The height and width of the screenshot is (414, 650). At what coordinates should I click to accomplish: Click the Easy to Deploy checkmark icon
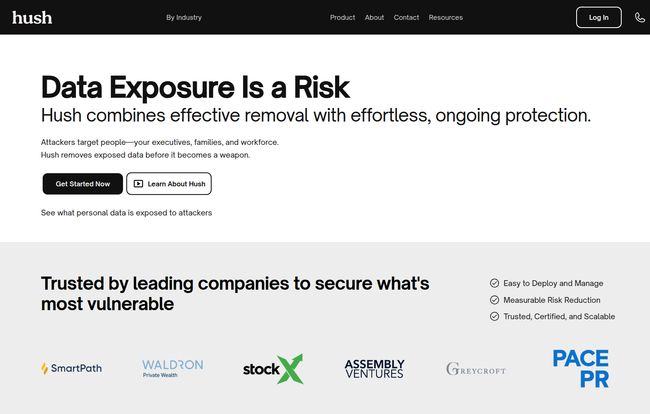coord(494,283)
